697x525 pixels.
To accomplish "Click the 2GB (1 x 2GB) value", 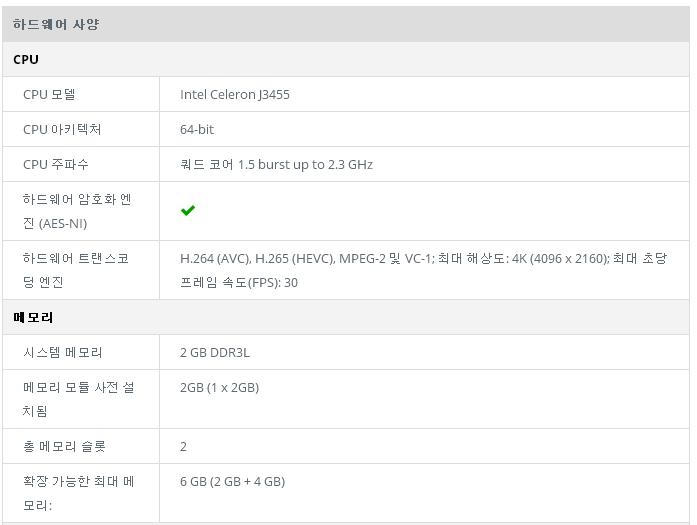I will pyautogui.click(x=220, y=387).
